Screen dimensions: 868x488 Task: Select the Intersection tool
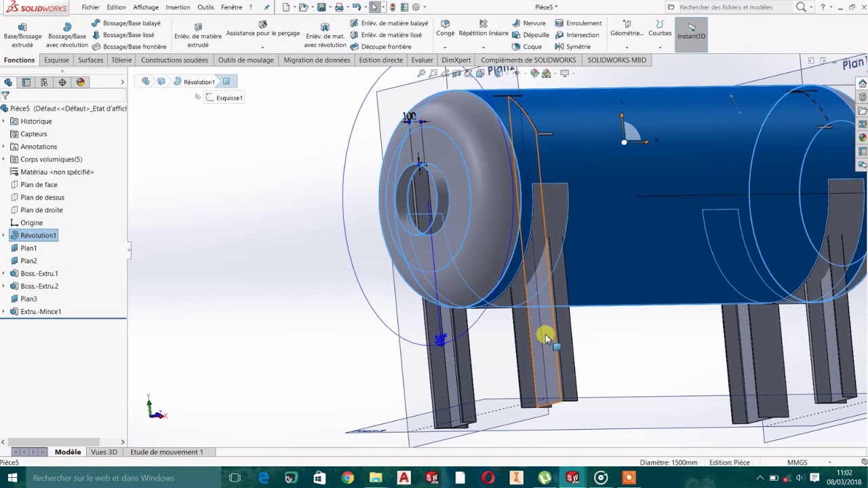coord(577,35)
